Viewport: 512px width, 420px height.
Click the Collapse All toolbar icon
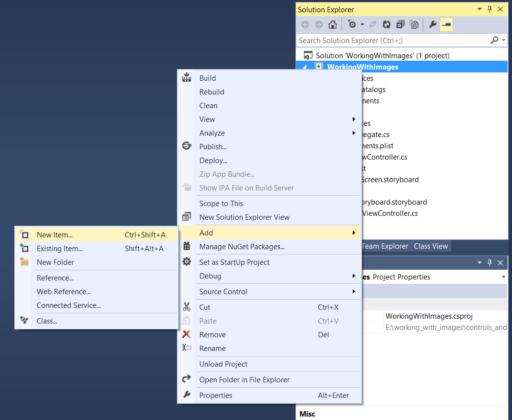(400, 24)
